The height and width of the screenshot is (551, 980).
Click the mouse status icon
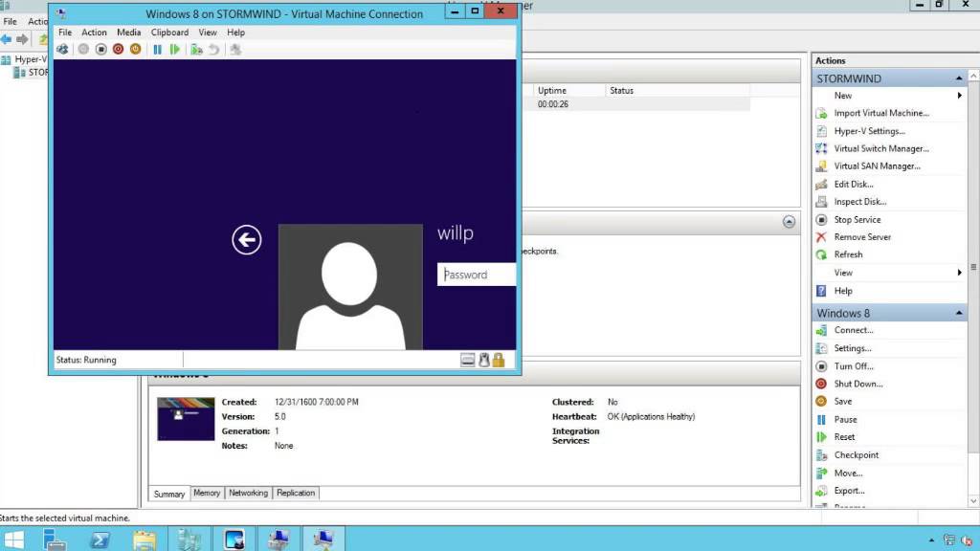[x=483, y=360]
